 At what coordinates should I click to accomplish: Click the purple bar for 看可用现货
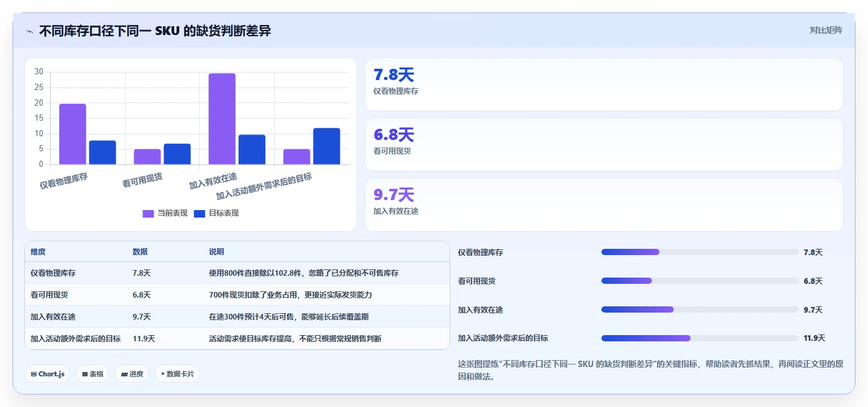pyautogui.click(x=147, y=157)
